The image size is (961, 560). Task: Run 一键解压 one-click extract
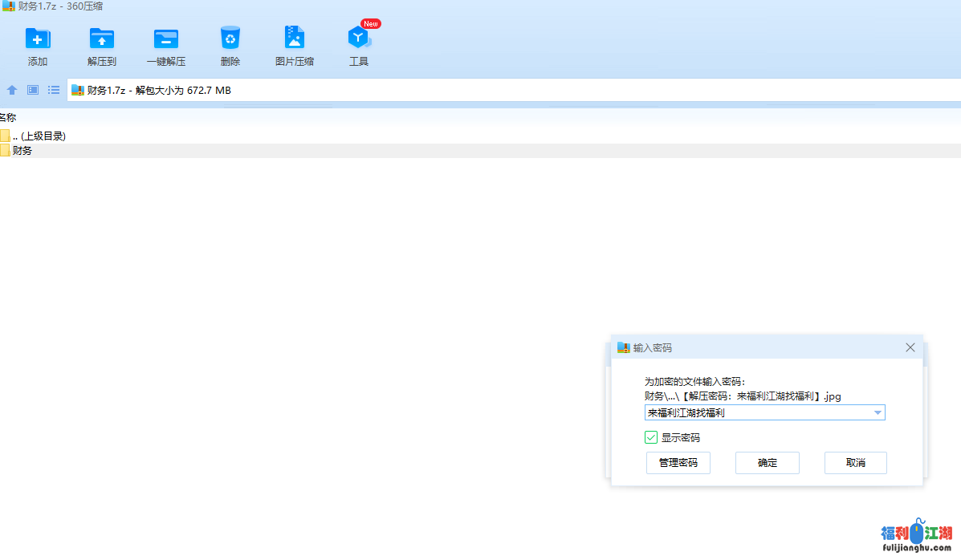[166, 39]
